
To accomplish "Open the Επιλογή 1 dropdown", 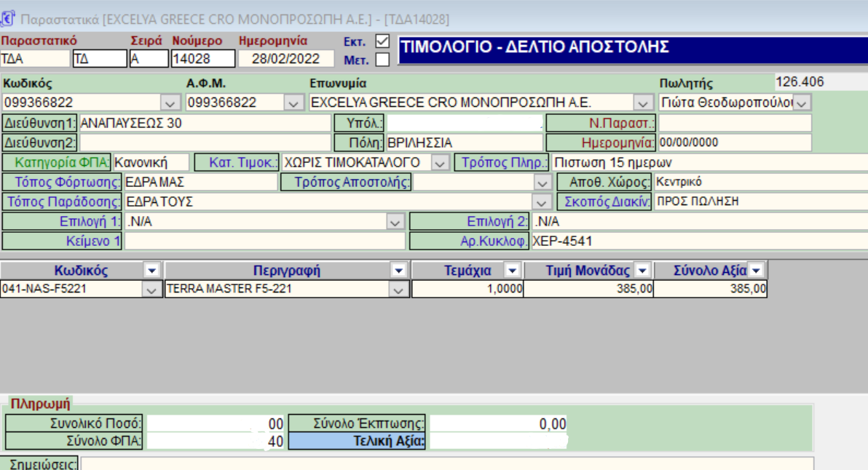I will pyautogui.click(x=394, y=221).
